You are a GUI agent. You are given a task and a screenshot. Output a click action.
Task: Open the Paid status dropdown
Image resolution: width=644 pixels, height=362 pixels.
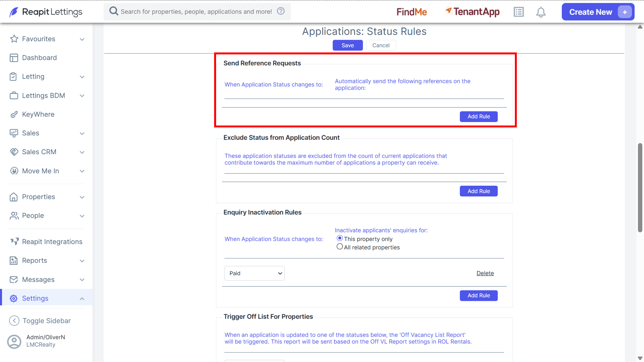(x=254, y=273)
